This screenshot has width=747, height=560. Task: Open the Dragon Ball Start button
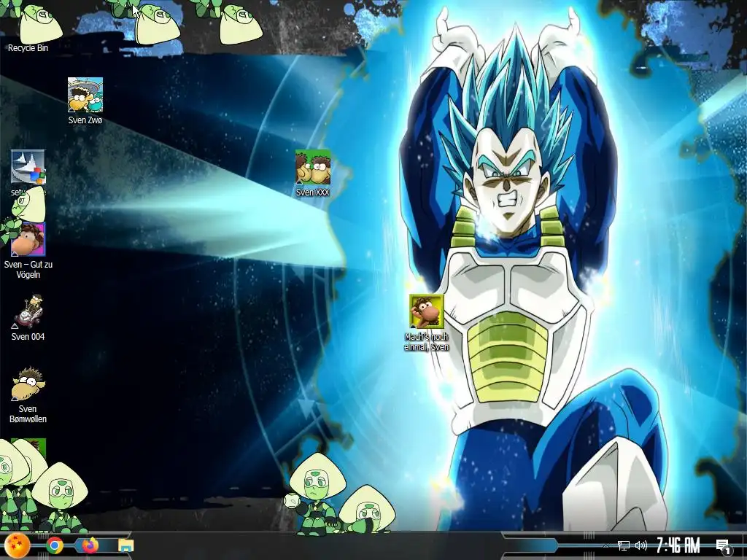(18, 545)
